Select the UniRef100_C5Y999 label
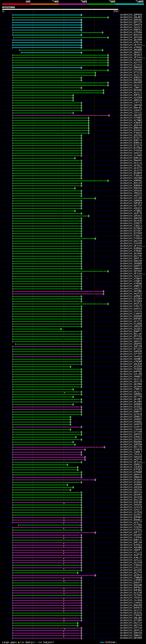The image size is (146, 644). [131, 70]
